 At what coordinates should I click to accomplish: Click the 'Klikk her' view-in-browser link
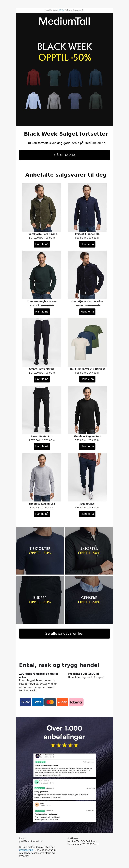pos(62,10)
